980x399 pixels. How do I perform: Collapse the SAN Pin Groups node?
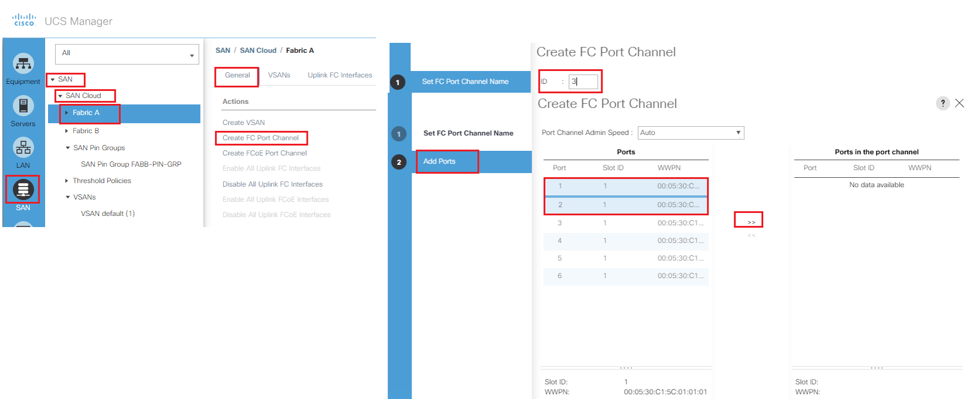click(x=67, y=148)
